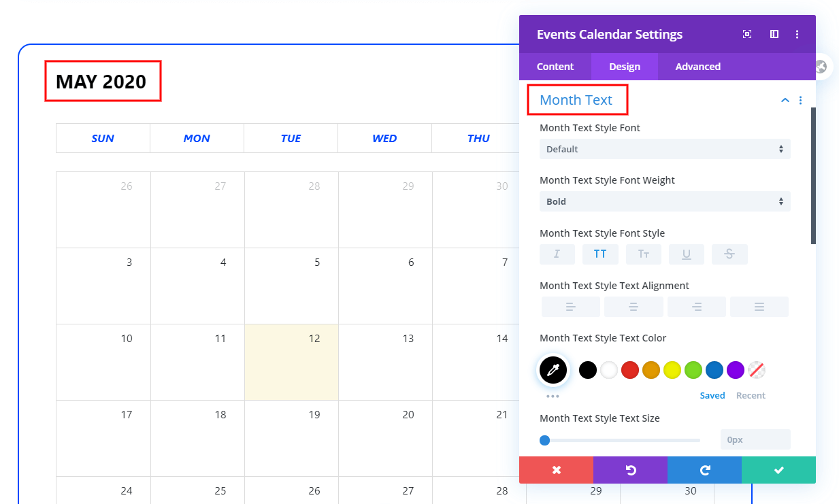Click the expand-to-fullscreen icon in settings header
The height and width of the screenshot is (504, 839).
747,34
